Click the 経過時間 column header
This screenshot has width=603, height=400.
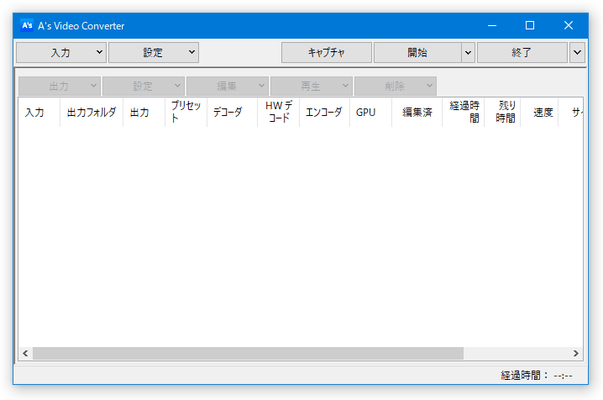tap(463, 112)
